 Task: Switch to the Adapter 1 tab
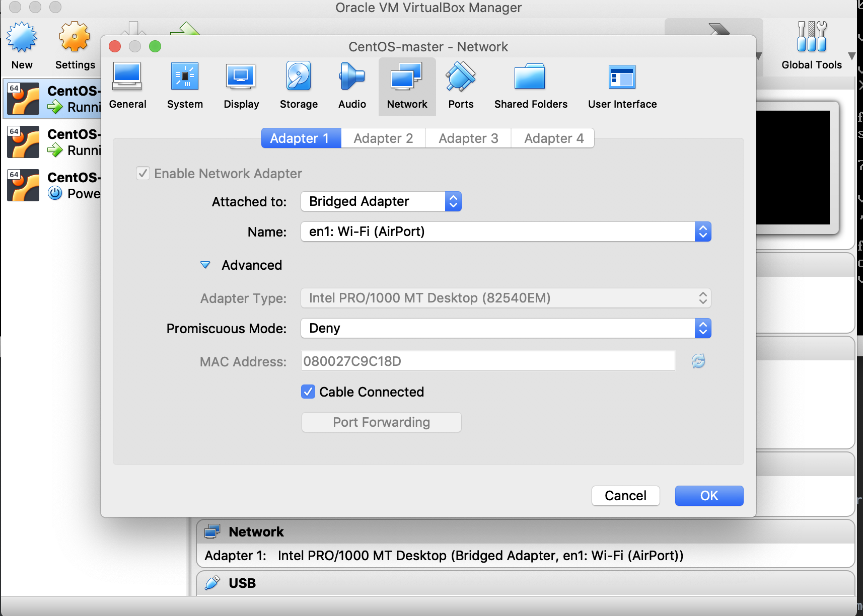301,138
